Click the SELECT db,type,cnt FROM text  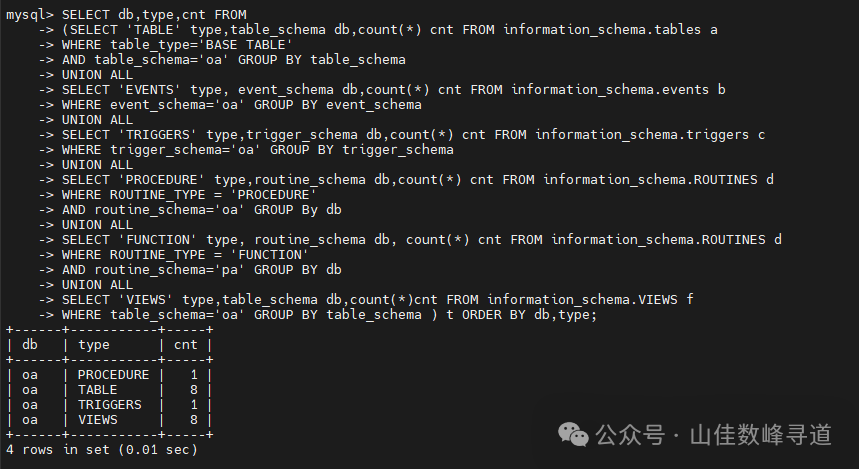pyautogui.click(x=140, y=15)
